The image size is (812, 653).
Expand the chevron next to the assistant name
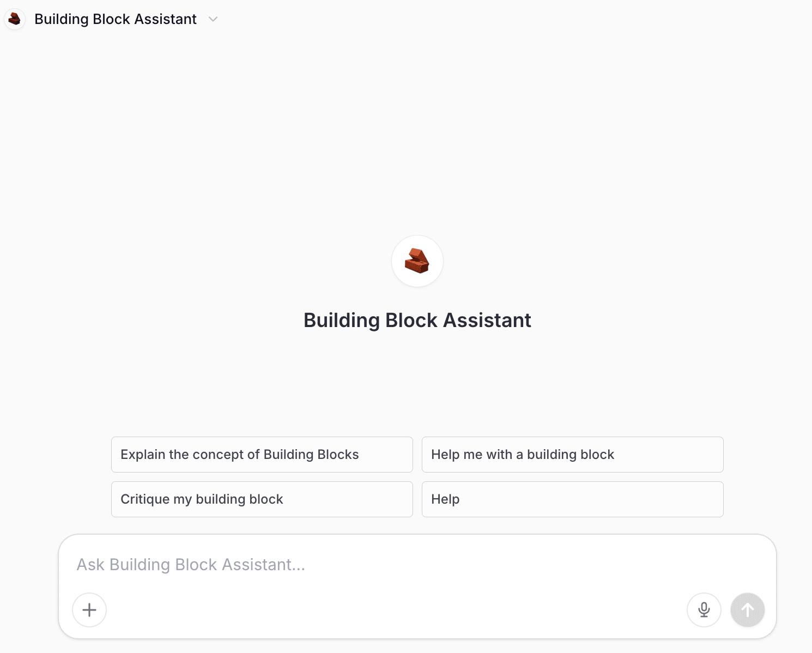click(x=213, y=19)
